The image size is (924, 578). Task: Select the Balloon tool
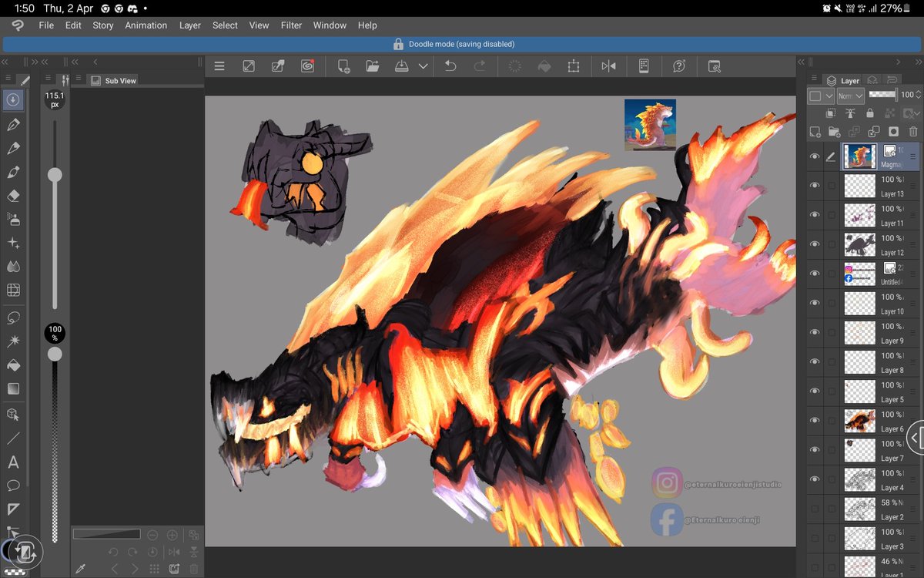(13, 486)
